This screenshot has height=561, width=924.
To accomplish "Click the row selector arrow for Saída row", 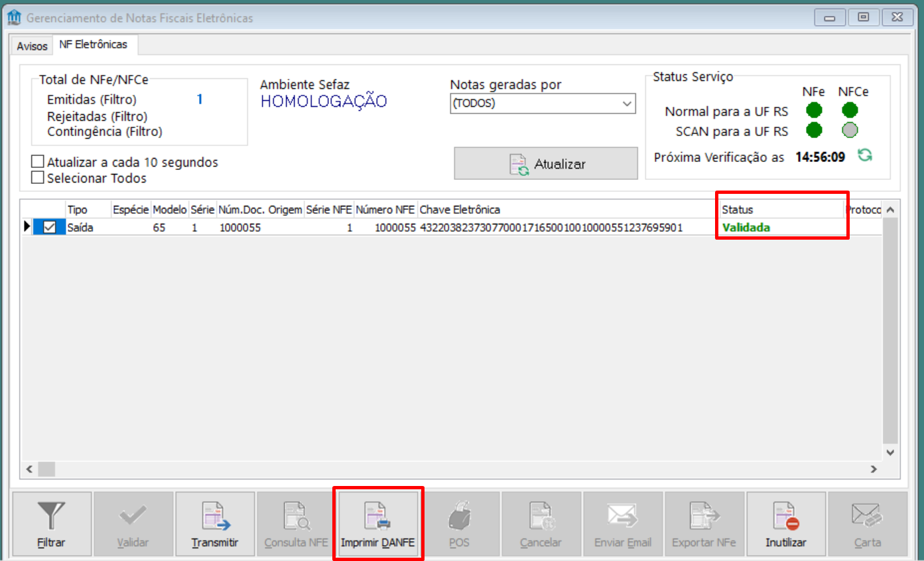I will (x=27, y=227).
